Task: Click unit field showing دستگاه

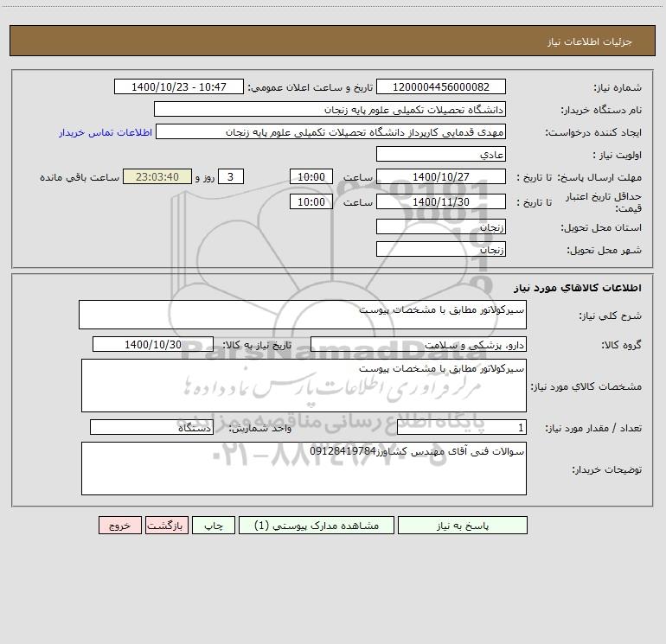Action: (x=151, y=427)
